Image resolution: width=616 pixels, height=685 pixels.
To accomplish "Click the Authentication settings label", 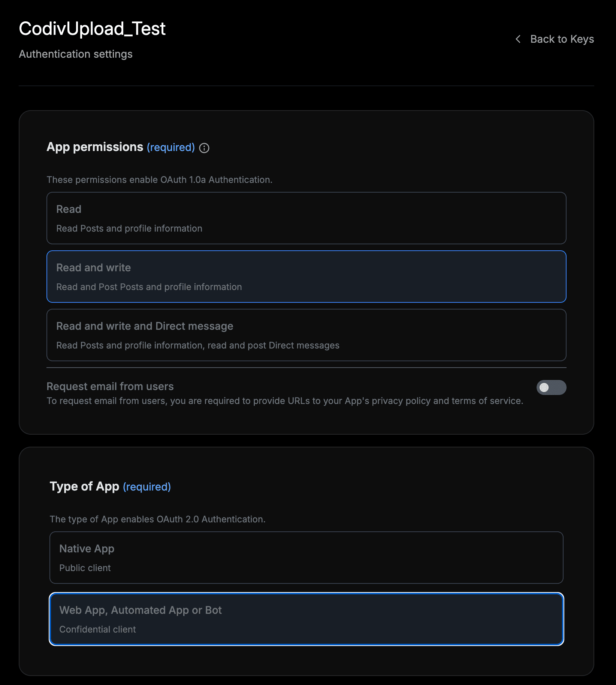I will 75,54.
